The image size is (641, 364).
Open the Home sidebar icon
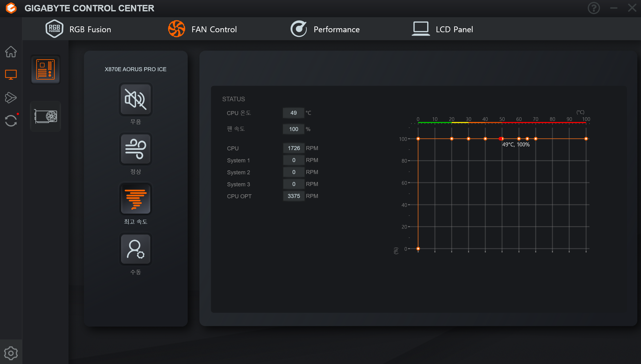tap(11, 52)
